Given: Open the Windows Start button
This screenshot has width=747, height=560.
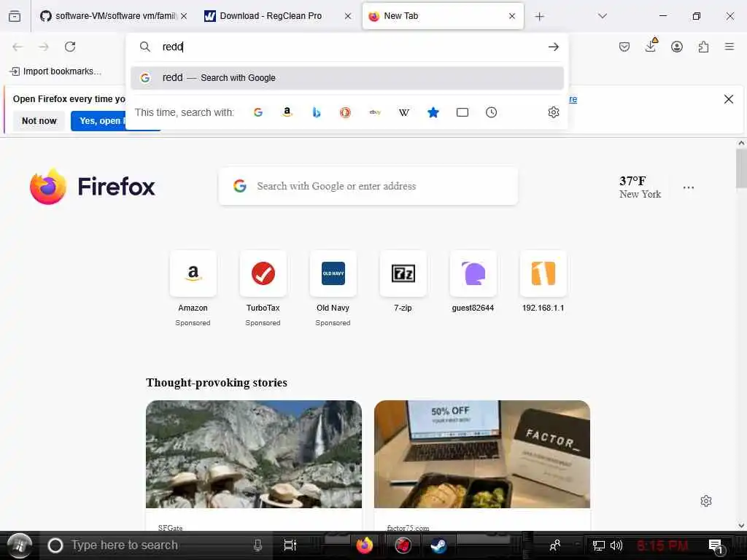Looking at the screenshot, I should click(20, 545).
